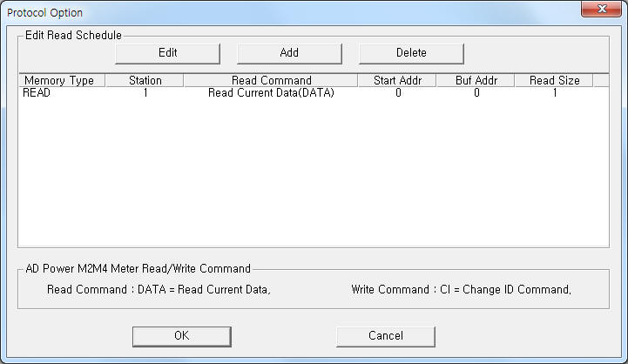Screen dimensions: 628x364
Task: Click Read Size value 1 in the row
Action: (555, 93)
